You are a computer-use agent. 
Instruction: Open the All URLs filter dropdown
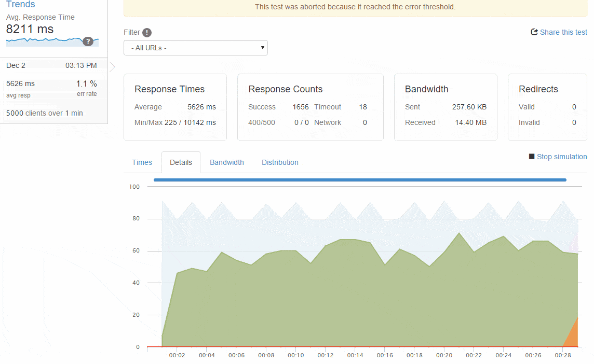(195, 48)
